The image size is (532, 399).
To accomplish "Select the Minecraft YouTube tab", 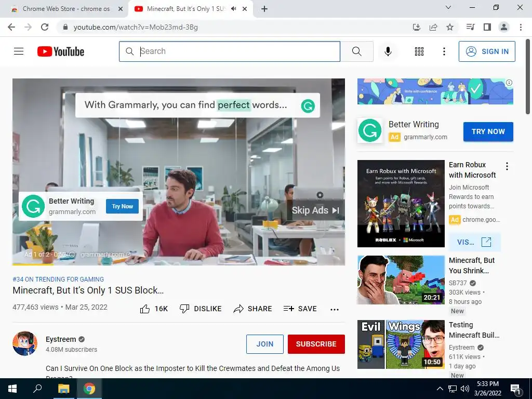I will click(x=186, y=9).
